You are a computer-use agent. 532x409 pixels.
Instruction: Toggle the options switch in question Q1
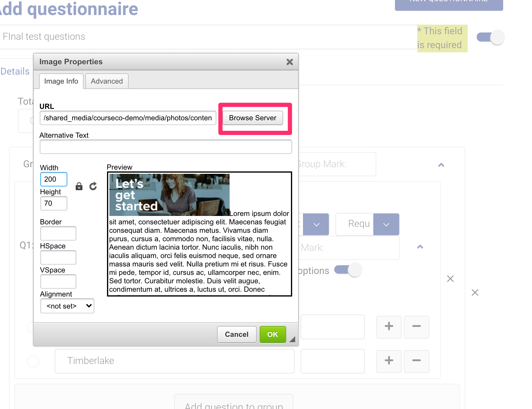348,270
